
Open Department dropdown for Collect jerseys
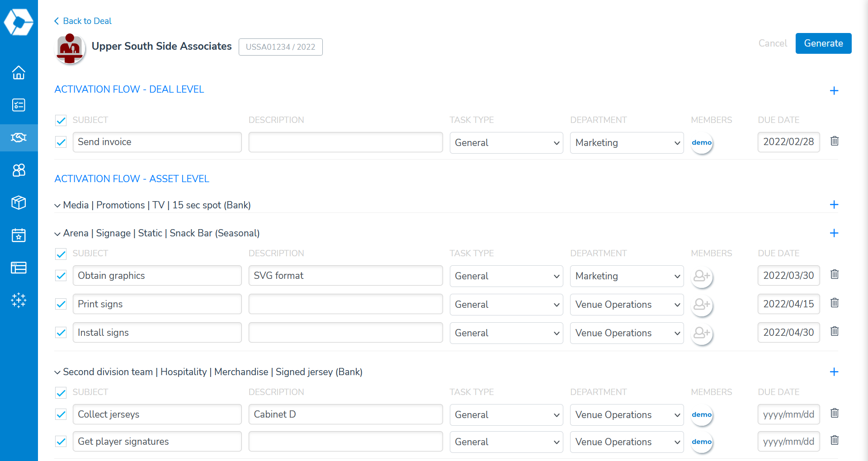pyautogui.click(x=627, y=415)
